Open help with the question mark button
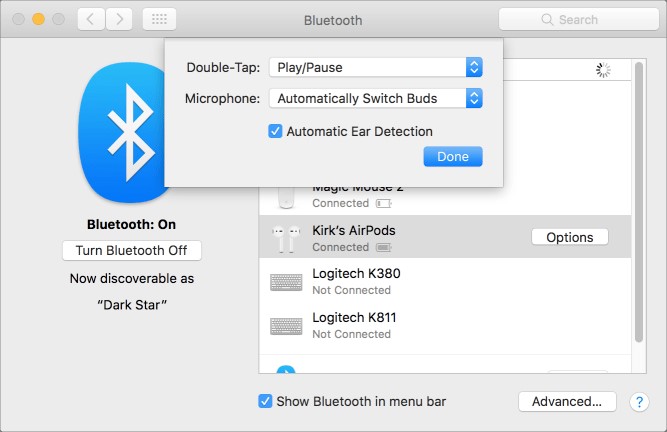The image size is (667, 432). [x=639, y=402]
